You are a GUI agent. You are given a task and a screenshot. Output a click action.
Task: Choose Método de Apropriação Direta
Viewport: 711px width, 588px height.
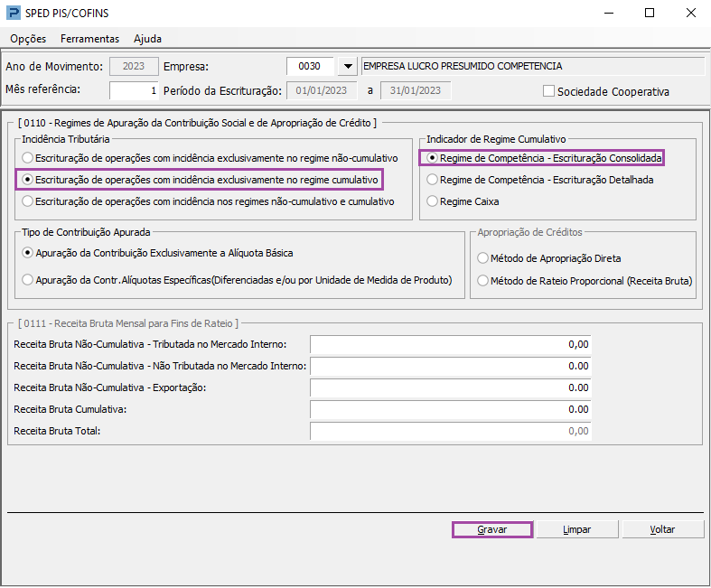pyautogui.click(x=482, y=258)
